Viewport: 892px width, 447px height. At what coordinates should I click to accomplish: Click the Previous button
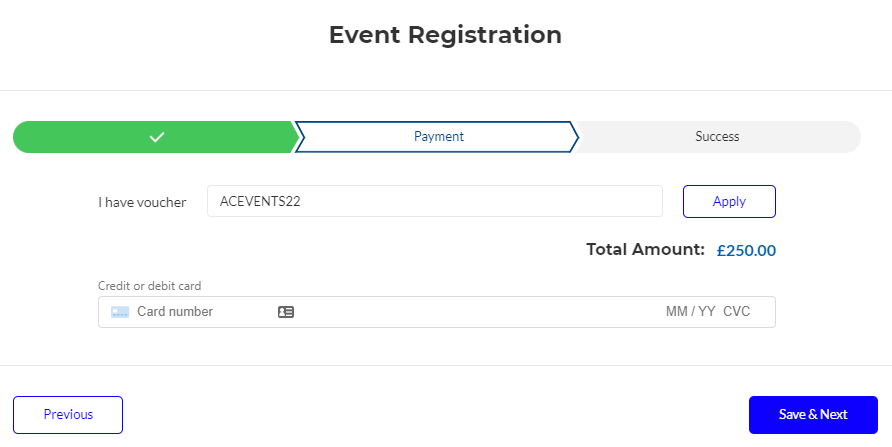68,415
